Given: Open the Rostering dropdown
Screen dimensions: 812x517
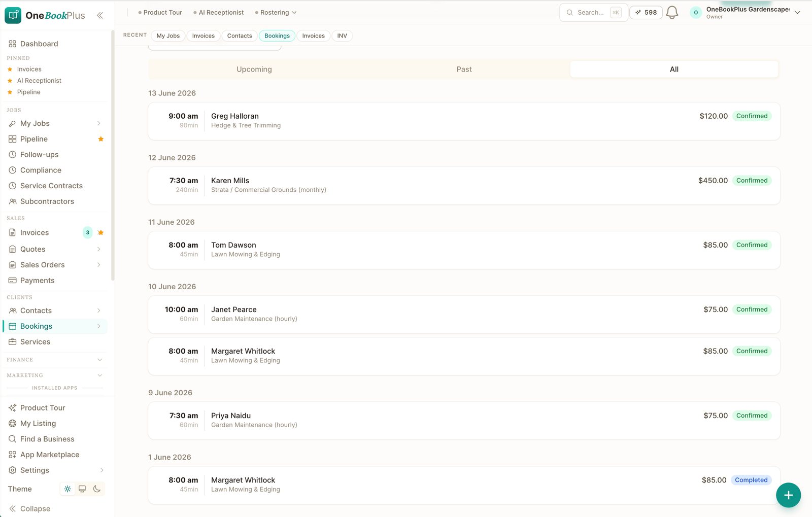Looking at the screenshot, I should click(x=276, y=13).
